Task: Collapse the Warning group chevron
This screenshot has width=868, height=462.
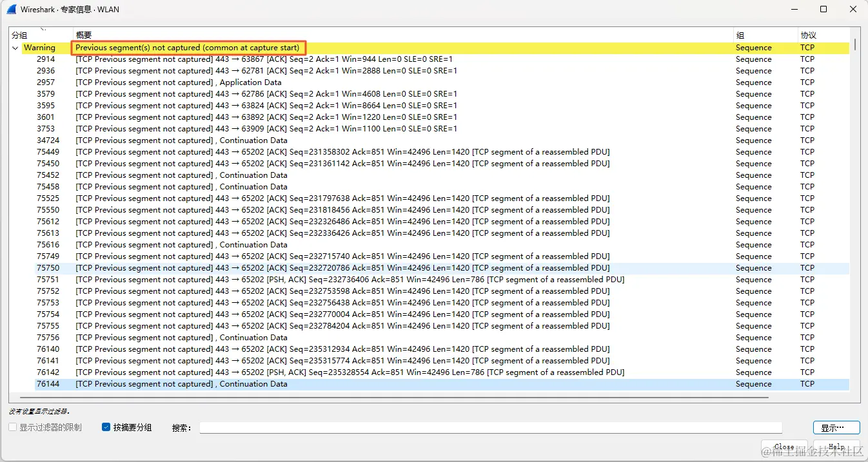Action: point(15,48)
